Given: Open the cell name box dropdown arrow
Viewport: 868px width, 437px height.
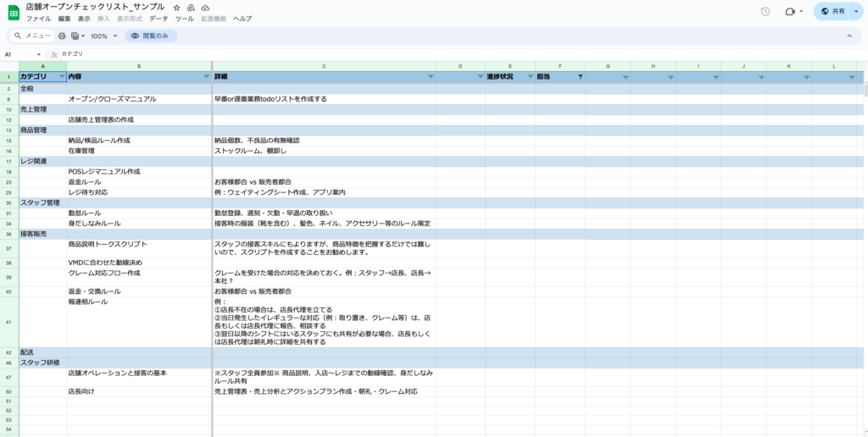Looking at the screenshot, I should tap(38, 55).
